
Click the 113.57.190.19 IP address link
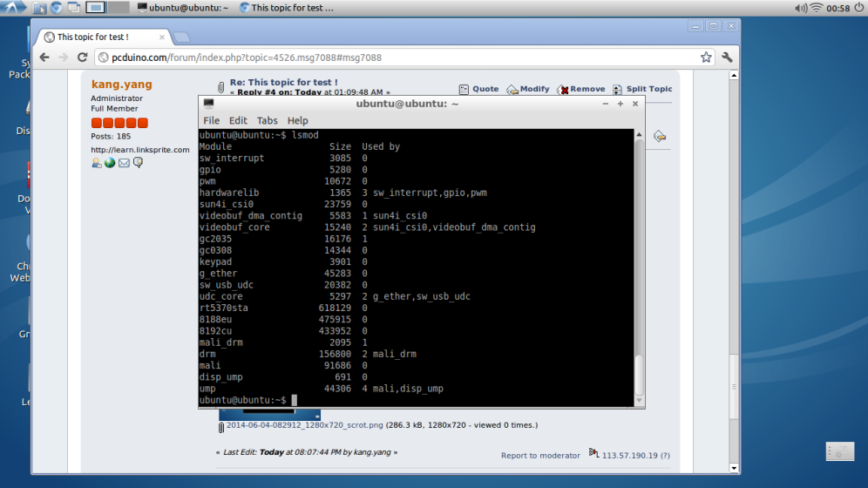630,456
